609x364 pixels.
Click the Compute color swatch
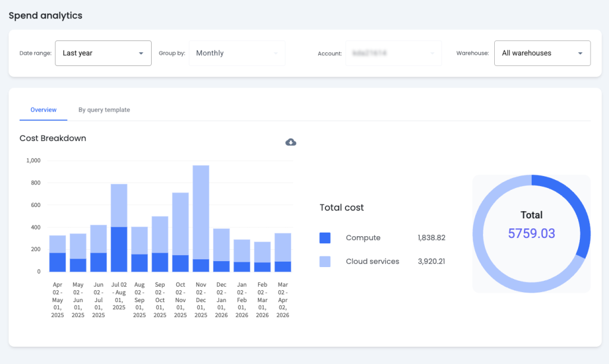(x=325, y=237)
